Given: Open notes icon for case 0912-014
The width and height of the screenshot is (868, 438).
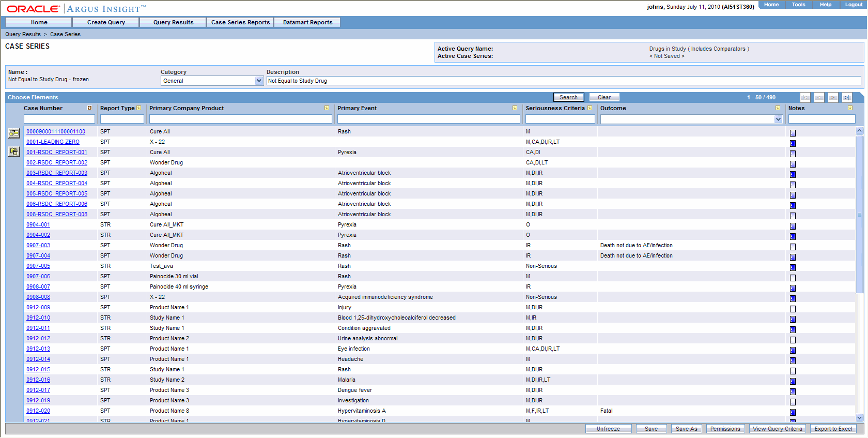Looking at the screenshot, I should coord(793,360).
